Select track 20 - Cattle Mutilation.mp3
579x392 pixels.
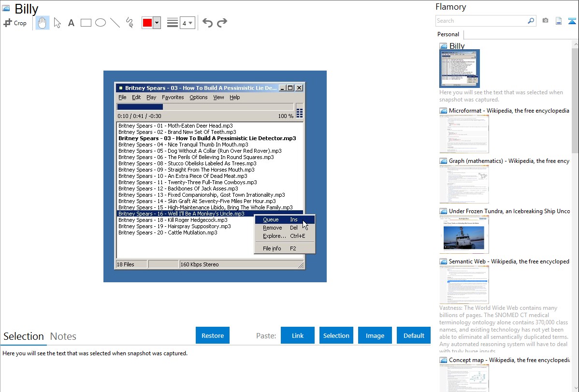168,232
